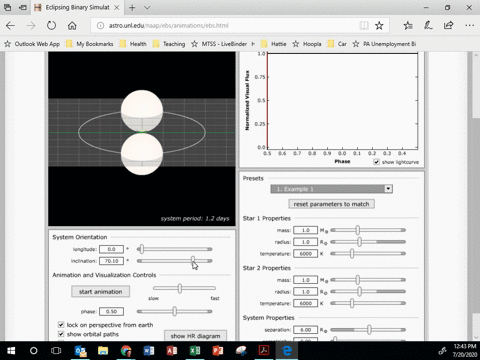
Task: Open Task View
Action: (56, 351)
